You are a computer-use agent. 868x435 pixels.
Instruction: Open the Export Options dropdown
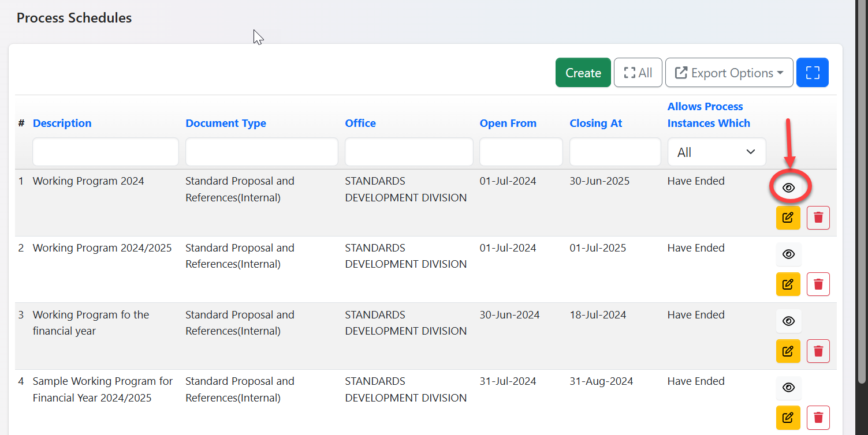point(729,73)
